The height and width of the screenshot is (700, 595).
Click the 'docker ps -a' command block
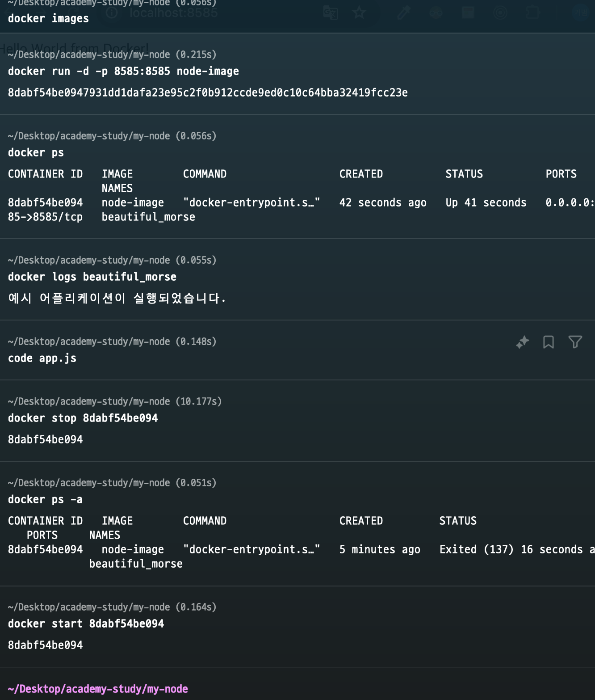pyautogui.click(x=44, y=499)
